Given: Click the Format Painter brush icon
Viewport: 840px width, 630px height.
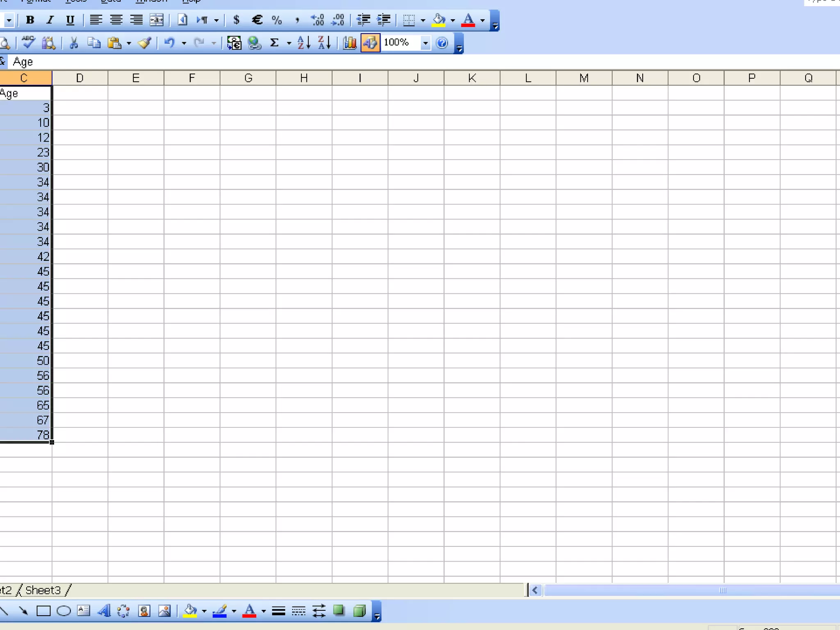Looking at the screenshot, I should point(145,43).
